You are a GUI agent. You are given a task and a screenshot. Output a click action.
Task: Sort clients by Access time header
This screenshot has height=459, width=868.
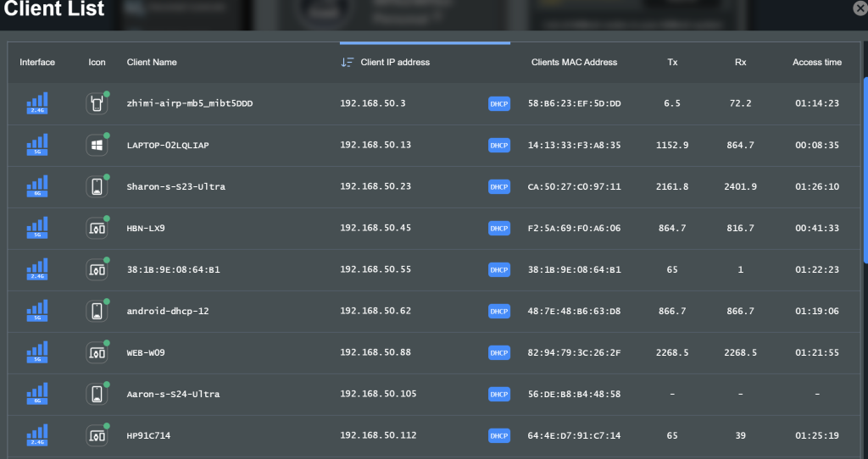coord(816,62)
